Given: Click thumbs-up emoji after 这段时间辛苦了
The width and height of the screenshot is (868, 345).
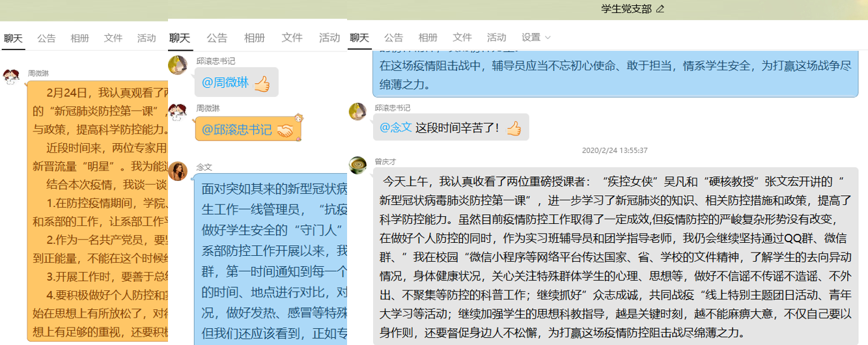Looking at the screenshot, I should [x=514, y=128].
